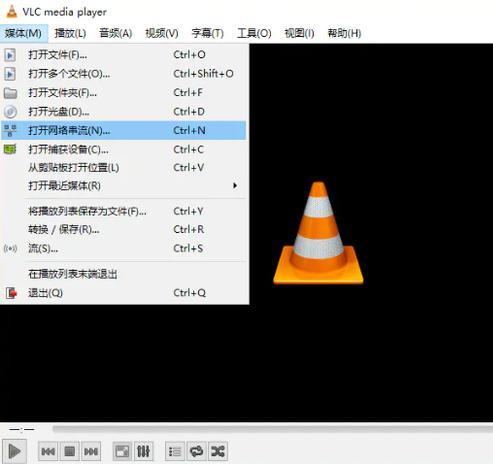The image size is (493, 464).
Task: Click the stream broadcast icon
Action: [10, 249]
